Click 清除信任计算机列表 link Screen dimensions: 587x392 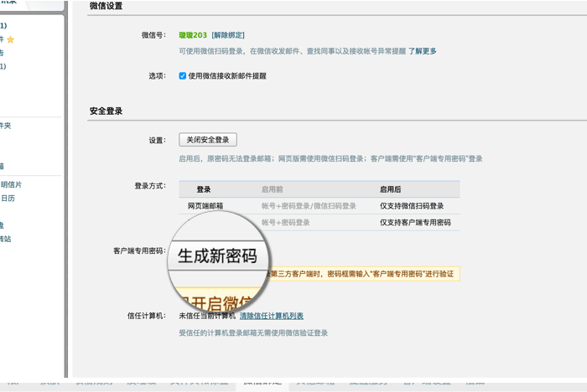click(x=271, y=316)
